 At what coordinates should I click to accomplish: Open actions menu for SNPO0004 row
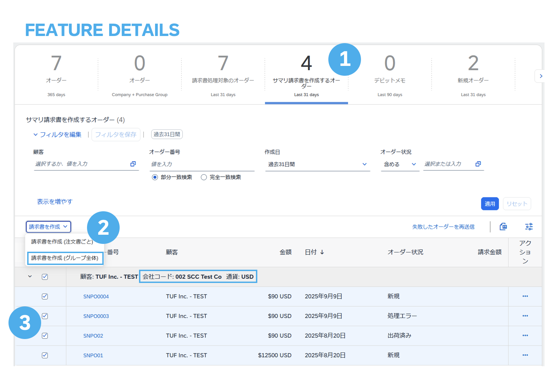tap(525, 296)
